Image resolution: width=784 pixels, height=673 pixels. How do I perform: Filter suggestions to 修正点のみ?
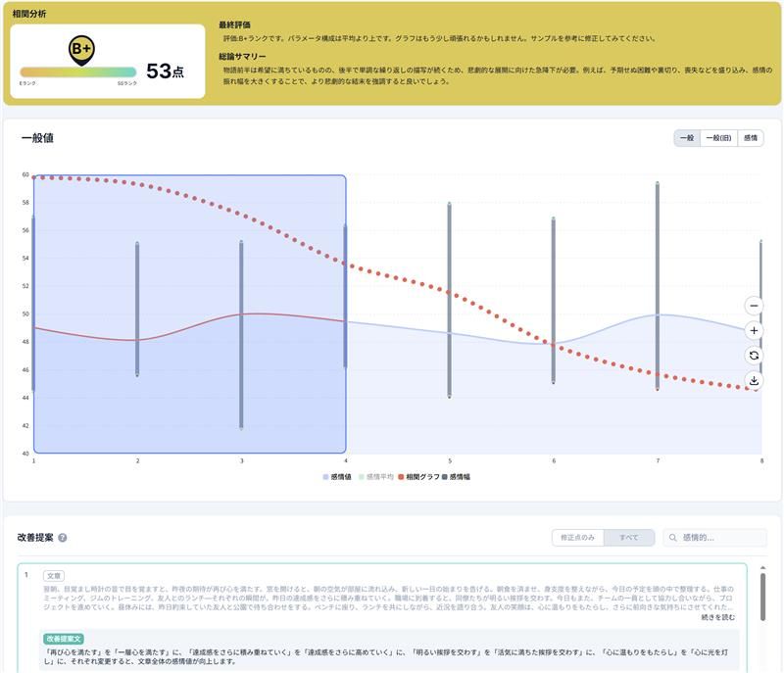coord(577,538)
